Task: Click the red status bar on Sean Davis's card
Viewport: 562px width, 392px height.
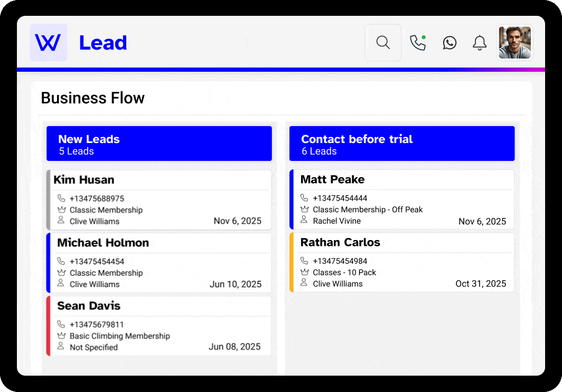Action: coord(48,326)
